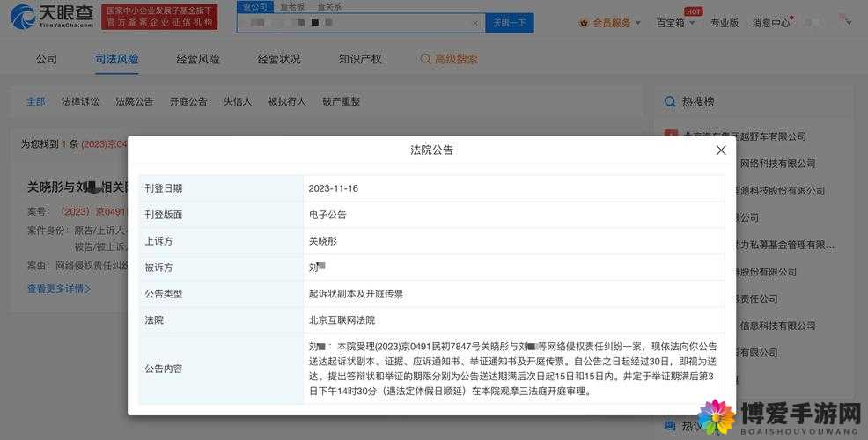Image resolution: width=868 pixels, height=440 pixels.
Task: Clear the search box with the x icon
Action: click(475, 23)
